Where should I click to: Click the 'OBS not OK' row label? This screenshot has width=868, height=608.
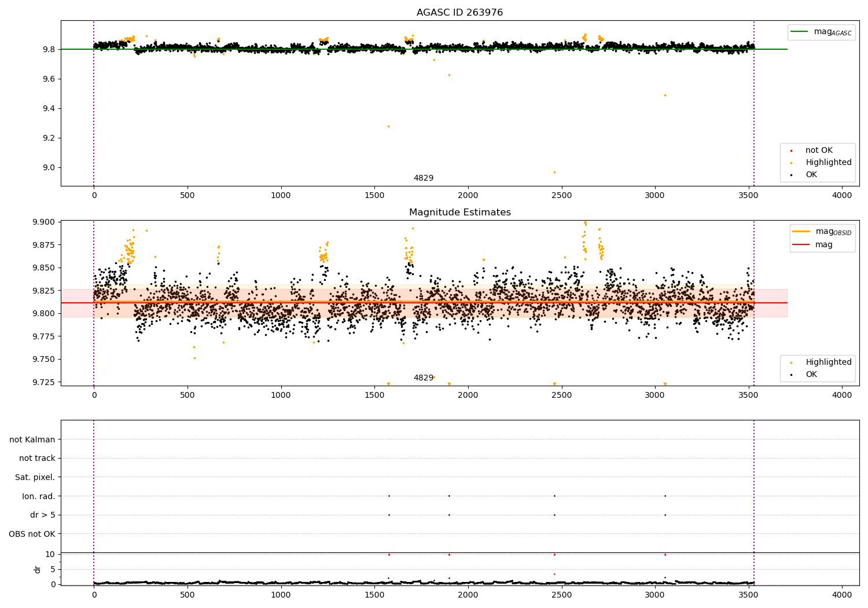32,534
